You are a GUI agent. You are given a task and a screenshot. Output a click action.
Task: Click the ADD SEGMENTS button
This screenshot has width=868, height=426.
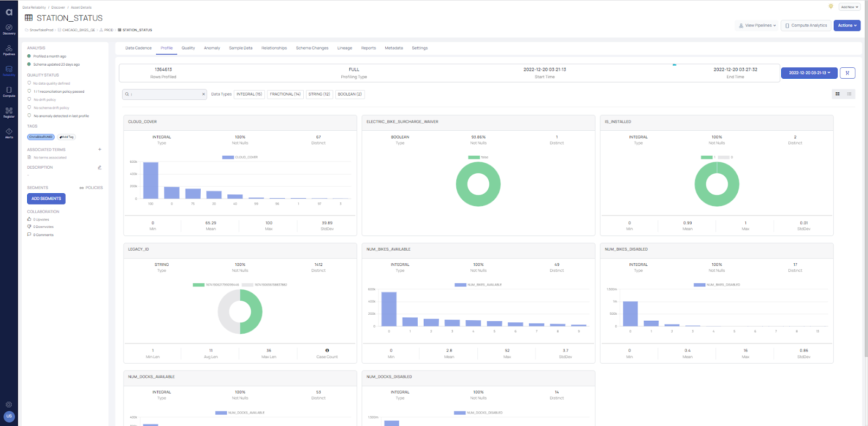pyautogui.click(x=46, y=199)
